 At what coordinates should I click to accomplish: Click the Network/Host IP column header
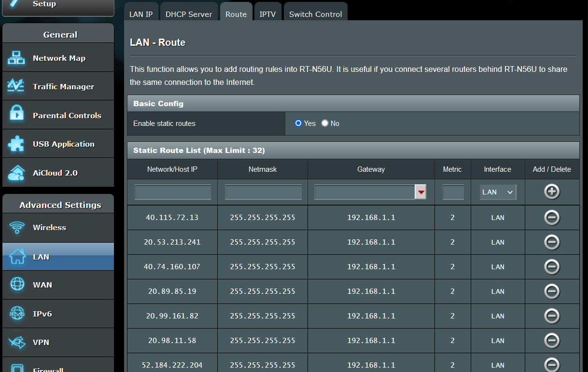click(172, 169)
